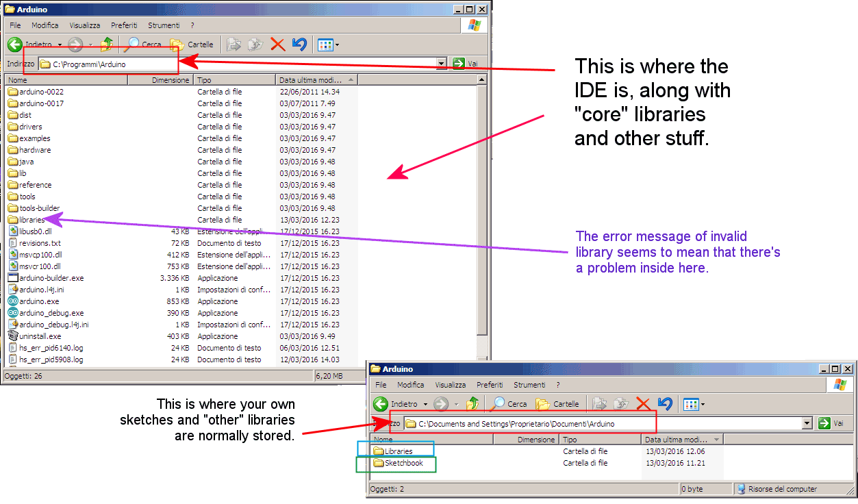Select the libraries folder in Programmi window
Screen dimensions: 858x504
pyautogui.click(x=27, y=220)
